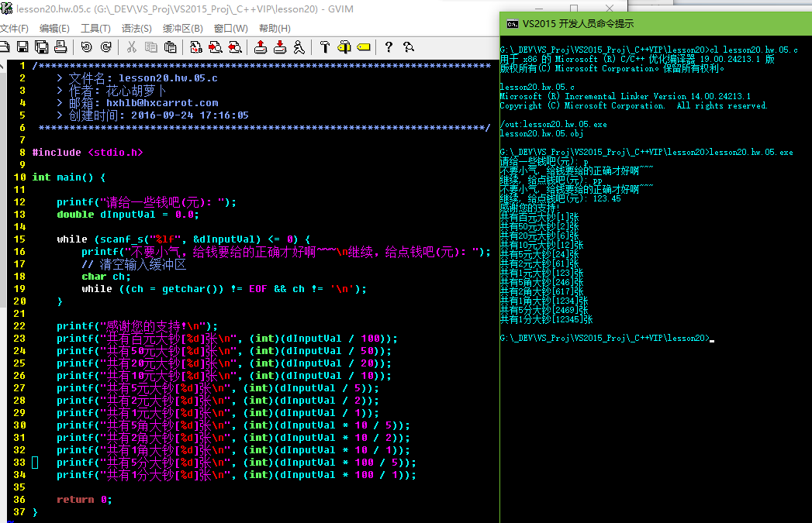The width and height of the screenshot is (812, 523).
Task: Open the 文件(F) menu
Action: [x=14, y=29]
